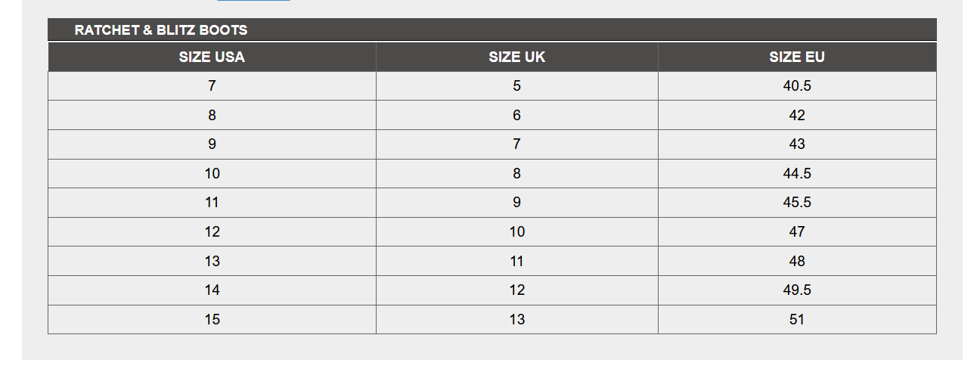Screen dimensions: 980x369
Task: Click the USA size 12 cell
Action: pyautogui.click(x=212, y=231)
